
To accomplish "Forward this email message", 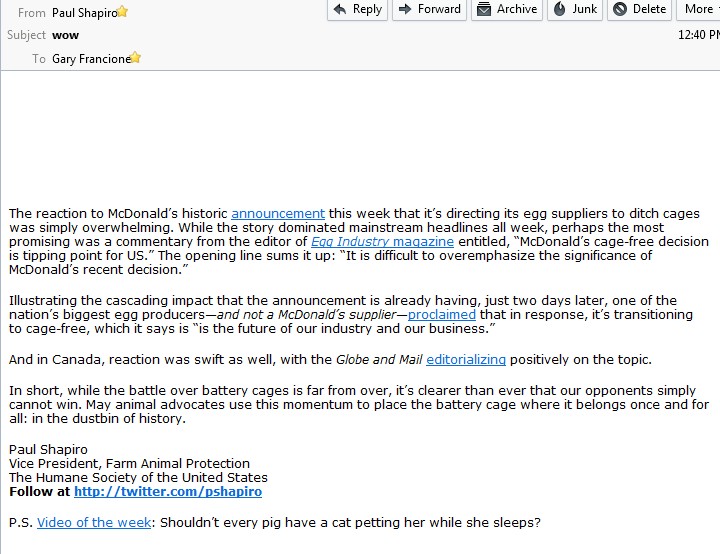I will coord(427,9).
